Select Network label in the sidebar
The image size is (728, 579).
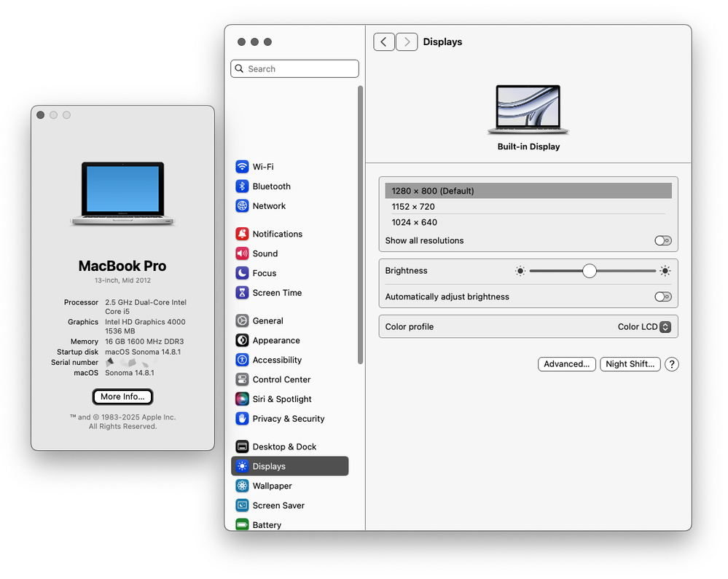click(270, 205)
